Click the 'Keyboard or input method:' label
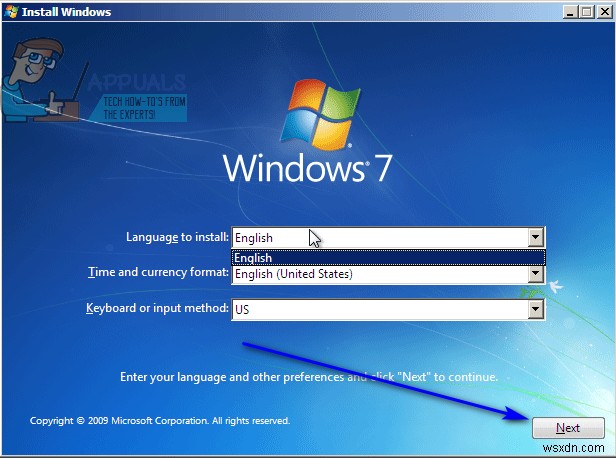 (x=157, y=308)
